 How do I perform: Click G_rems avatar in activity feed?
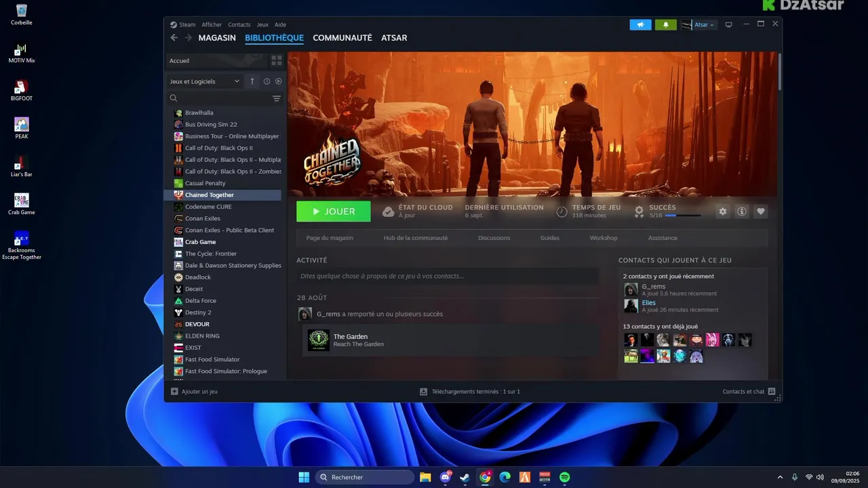click(x=305, y=314)
